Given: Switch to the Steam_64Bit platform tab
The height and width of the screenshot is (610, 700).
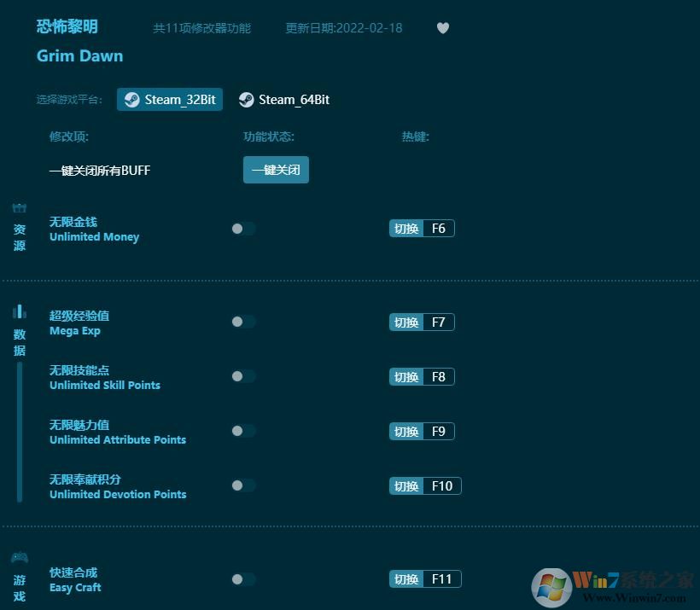Looking at the screenshot, I should (x=284, y=99).
